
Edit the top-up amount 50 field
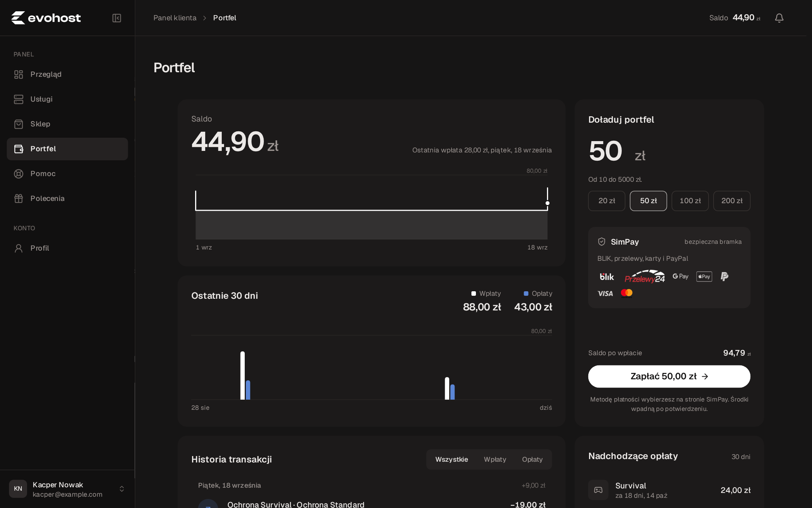click(x=606, y=151)
